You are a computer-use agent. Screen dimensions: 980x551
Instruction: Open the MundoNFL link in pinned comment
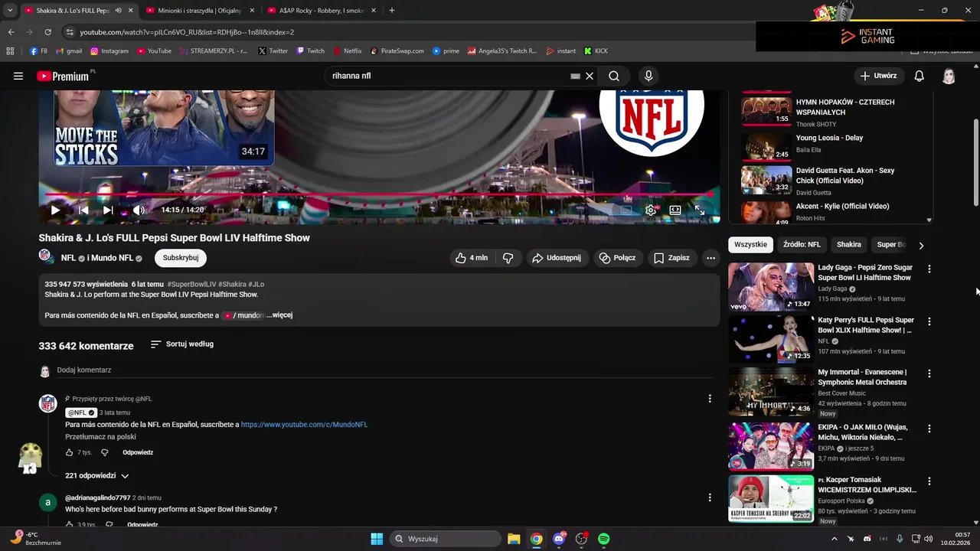pos(304,425)
